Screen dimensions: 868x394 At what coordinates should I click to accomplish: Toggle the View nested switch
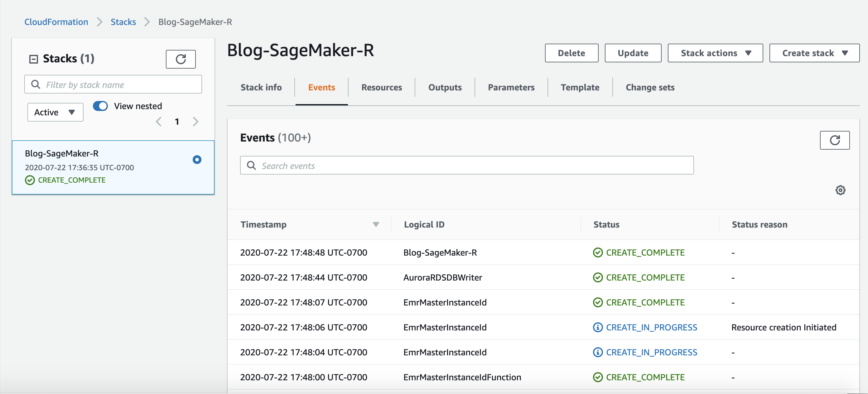click(x=100, y=106)
